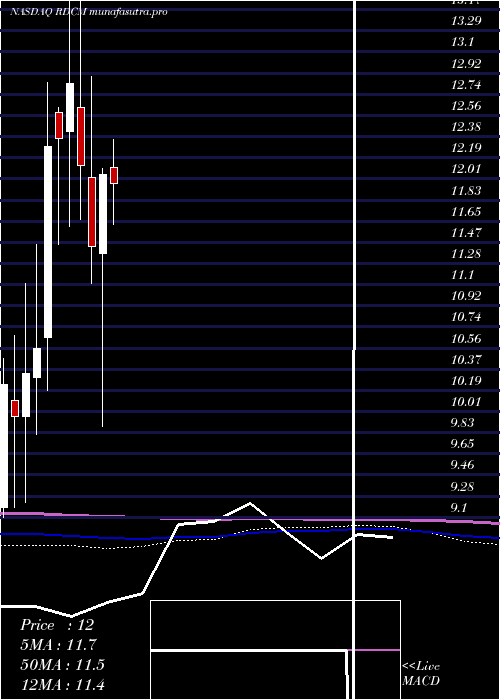This screenshot has width=500, height=700.
Task: Click the 12.56 axis value
Action: 466,106
